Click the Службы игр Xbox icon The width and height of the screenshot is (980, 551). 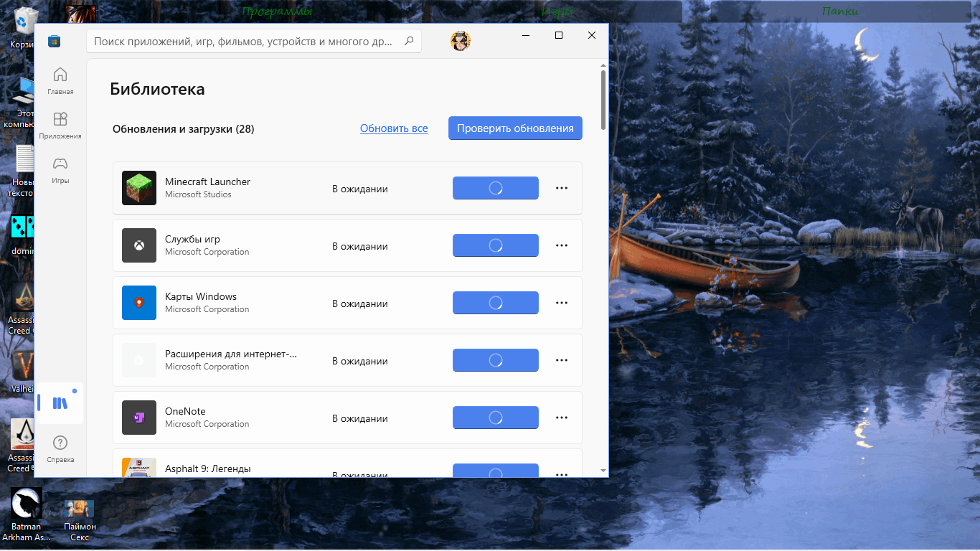[x=139, y=245]
